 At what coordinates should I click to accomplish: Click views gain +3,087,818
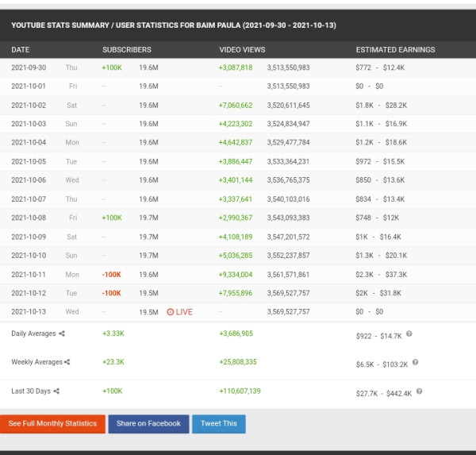(x=236, y=67)
